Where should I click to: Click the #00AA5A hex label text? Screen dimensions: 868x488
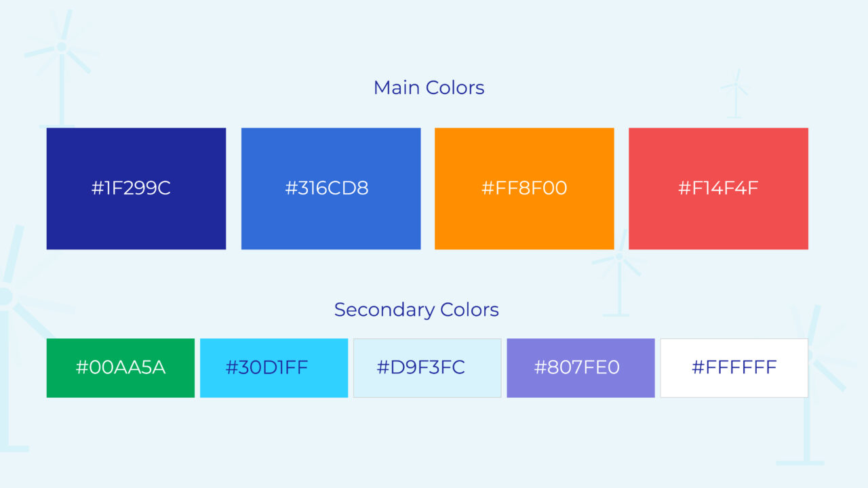coord(120,368)
